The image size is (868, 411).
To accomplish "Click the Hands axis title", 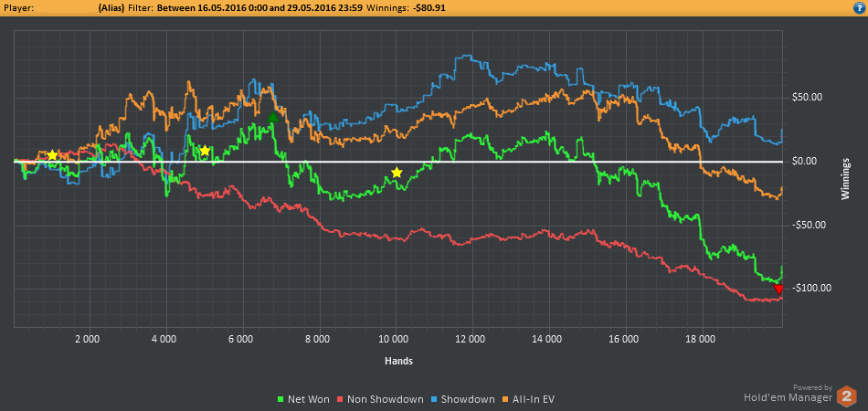I will pos(399,361).
